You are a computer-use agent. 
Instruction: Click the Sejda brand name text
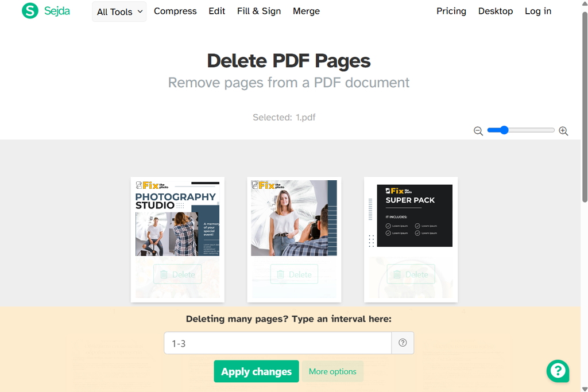tap(57, 11)
